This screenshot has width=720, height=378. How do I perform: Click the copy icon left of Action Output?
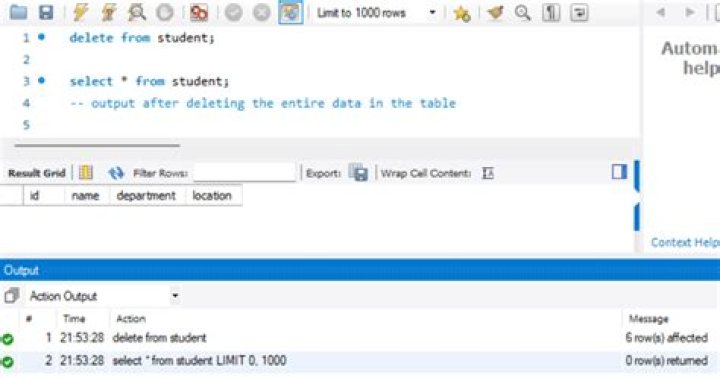pos(11,296)
